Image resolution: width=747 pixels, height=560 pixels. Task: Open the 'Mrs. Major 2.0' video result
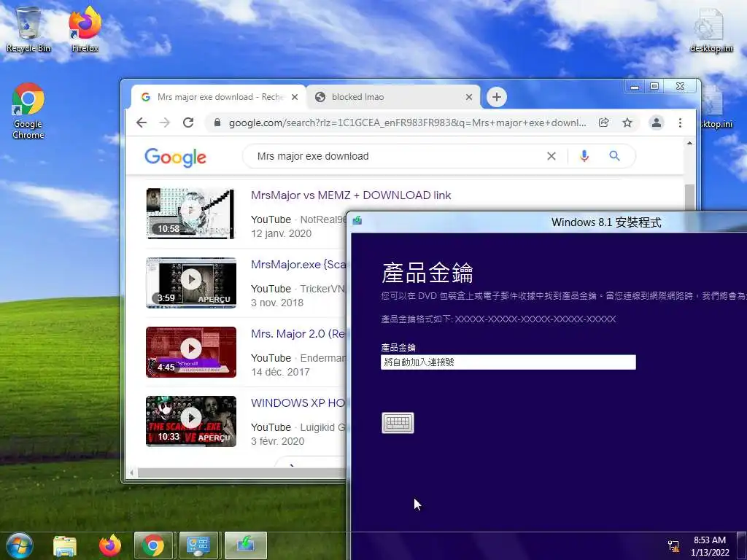click(298, 334)
